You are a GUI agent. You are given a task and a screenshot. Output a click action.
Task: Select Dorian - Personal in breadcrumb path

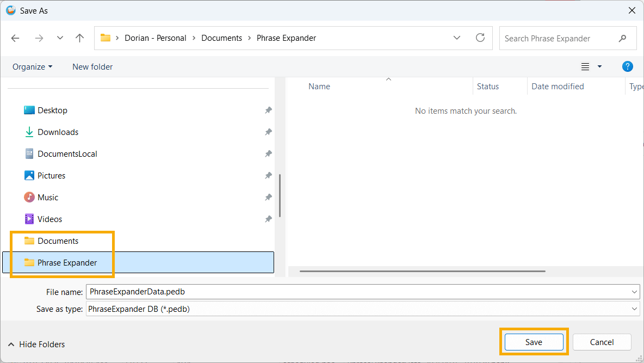click(155, 38)
